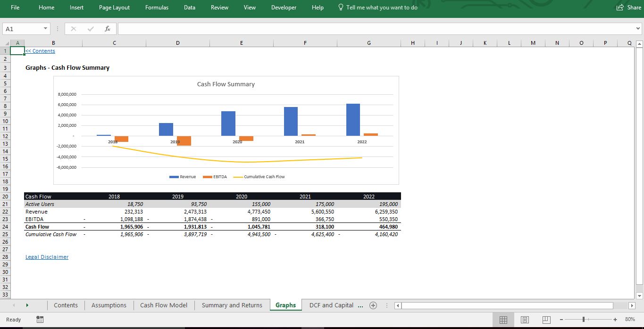Open the Legal Disclaimer hyperlink

point(47,257)
